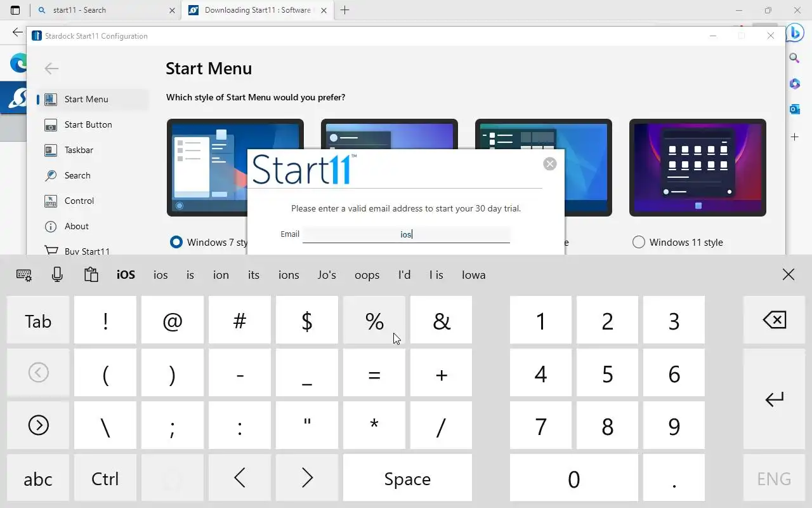Screen dimensions: 812x508
Task: Close the start11 - Search tab
Action: (172, 10)
